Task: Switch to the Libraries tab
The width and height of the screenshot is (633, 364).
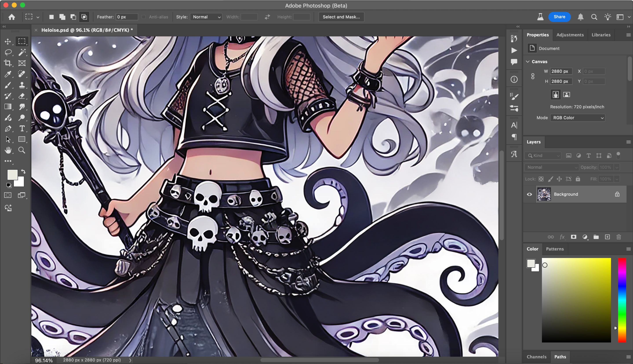Action: click(601, 35)
